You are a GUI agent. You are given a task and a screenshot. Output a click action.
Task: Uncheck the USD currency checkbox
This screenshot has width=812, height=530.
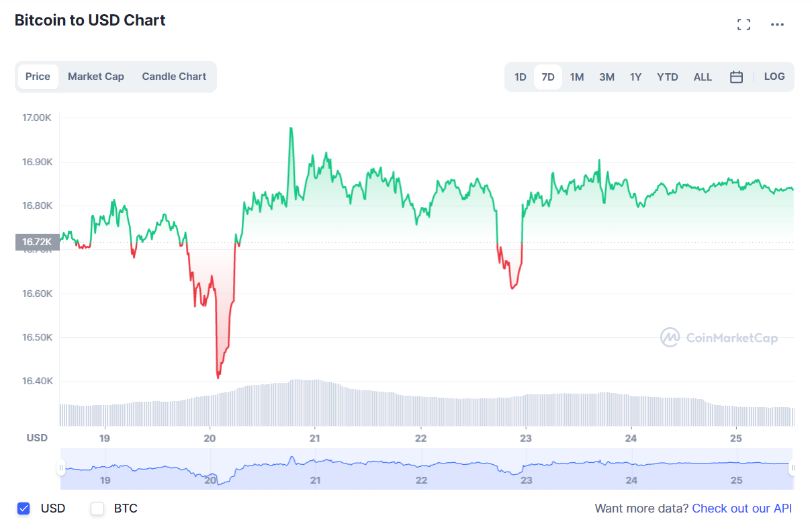24,509
